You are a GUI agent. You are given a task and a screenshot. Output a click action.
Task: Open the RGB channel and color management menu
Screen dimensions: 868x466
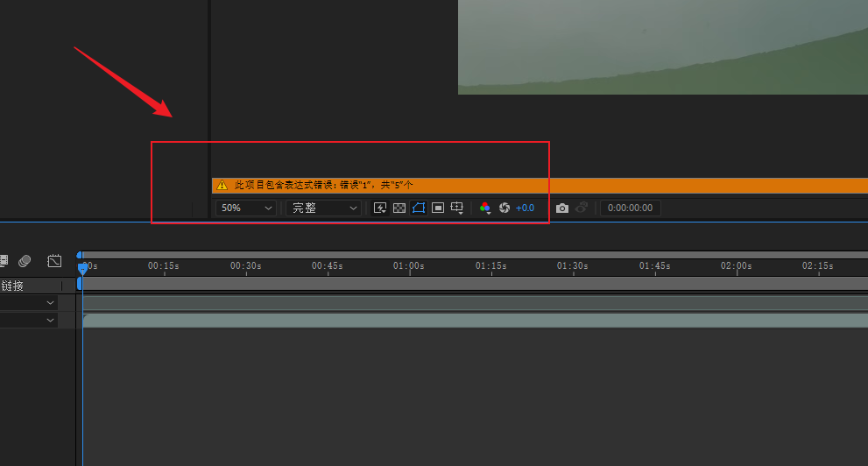[485, 208]
